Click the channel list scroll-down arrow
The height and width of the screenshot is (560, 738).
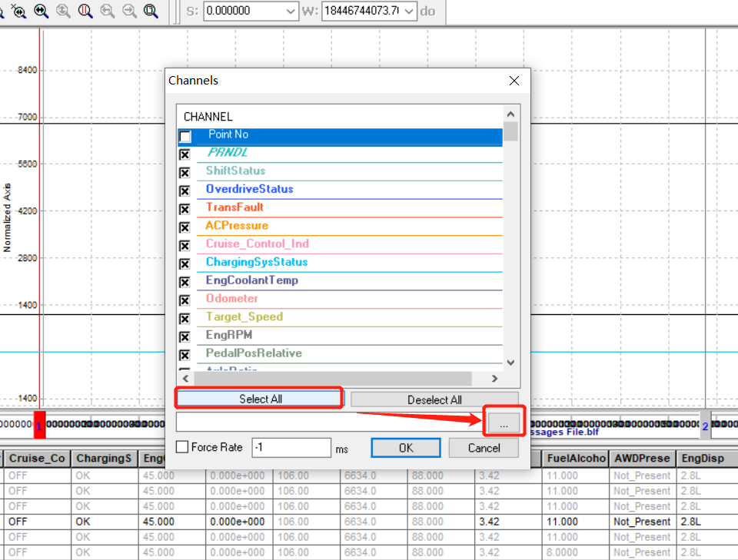pyautogui.click(x=510, y=363)
